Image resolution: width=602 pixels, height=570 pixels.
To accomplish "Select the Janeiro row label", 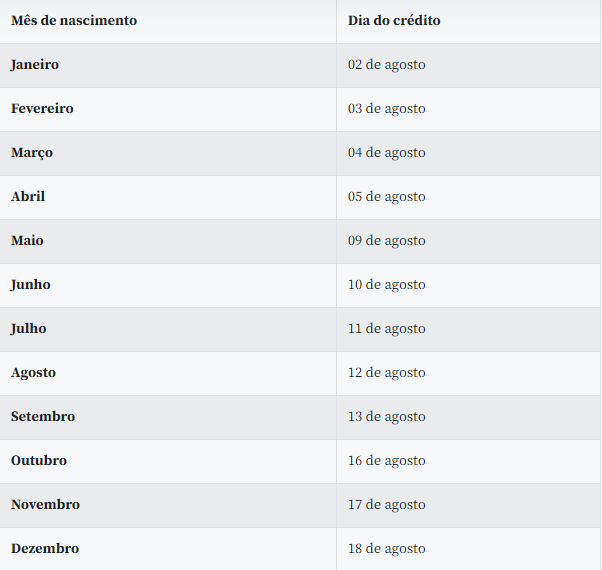I will (x=35, y=65).
